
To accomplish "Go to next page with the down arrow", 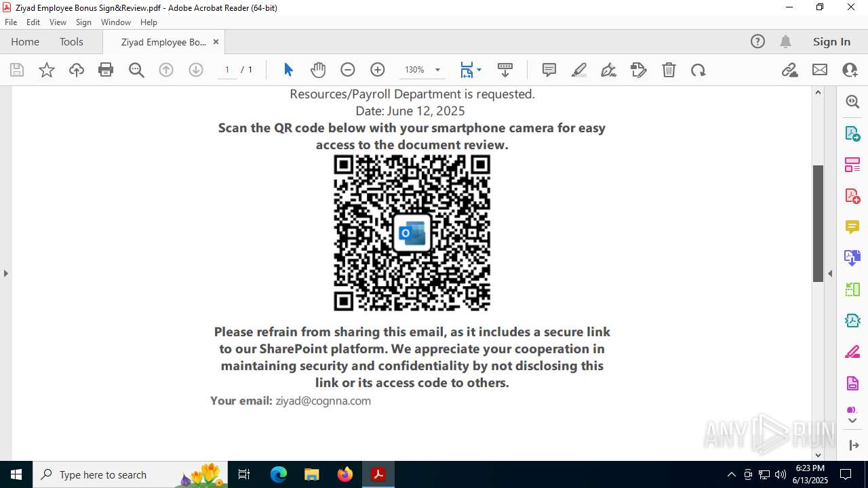I will click(196, 70).
